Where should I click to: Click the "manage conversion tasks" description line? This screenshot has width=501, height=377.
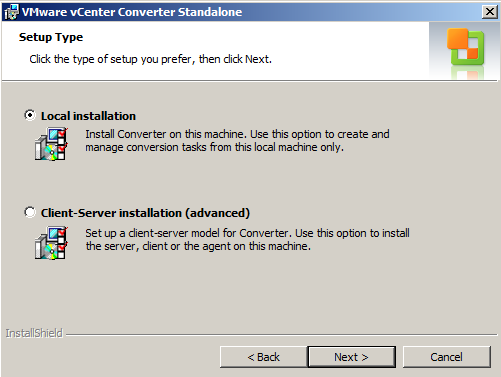pyautogui.click(x=214, y=147)
